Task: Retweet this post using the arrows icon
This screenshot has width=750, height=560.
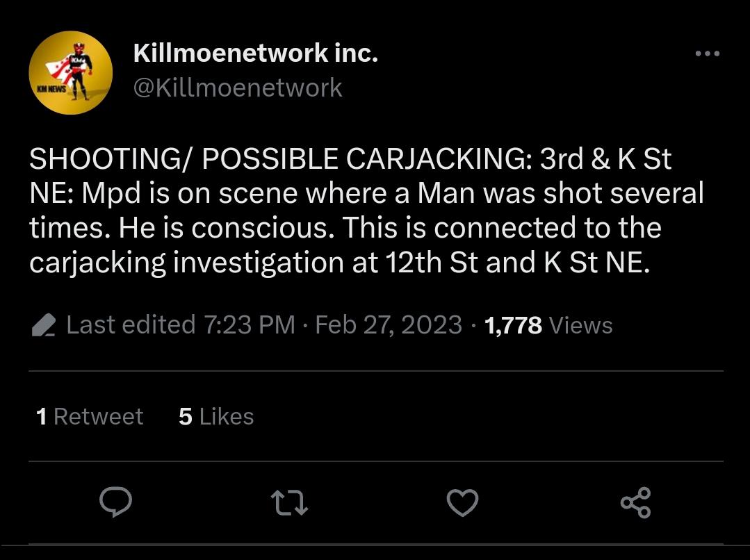Action: coord(289,502)
